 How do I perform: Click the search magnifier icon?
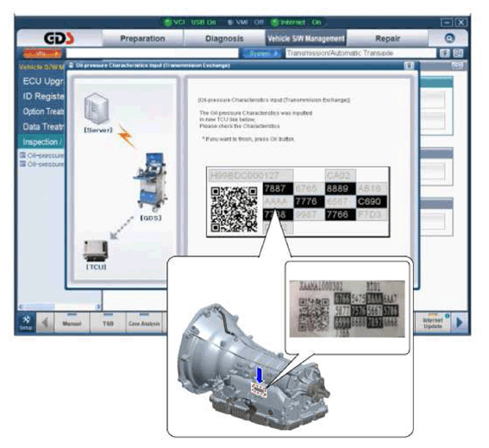pos(449,38)
